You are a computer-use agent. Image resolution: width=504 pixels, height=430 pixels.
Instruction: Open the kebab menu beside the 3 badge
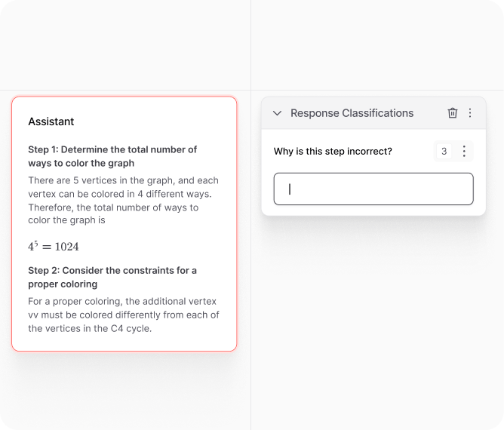tap(464, 152)
